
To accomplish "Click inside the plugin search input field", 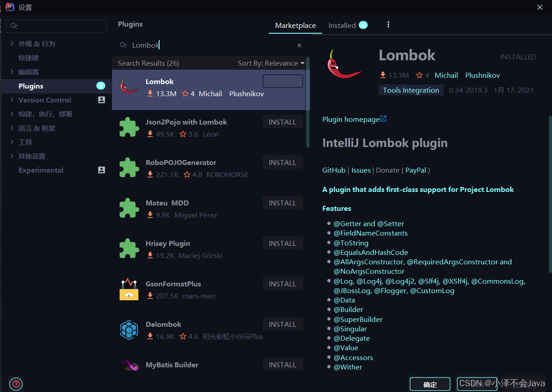I will pos(202,45).
